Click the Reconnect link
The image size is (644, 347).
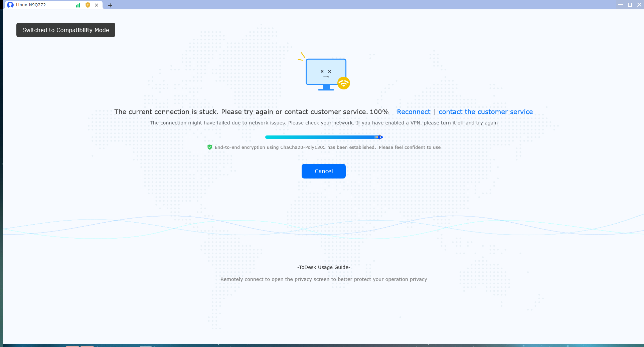(414, 112)
